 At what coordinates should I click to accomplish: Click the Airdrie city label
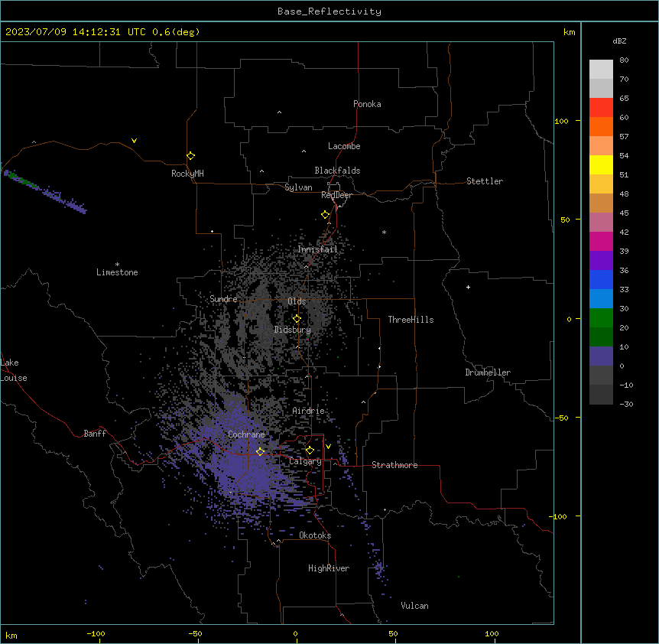[x=308, y=411]
